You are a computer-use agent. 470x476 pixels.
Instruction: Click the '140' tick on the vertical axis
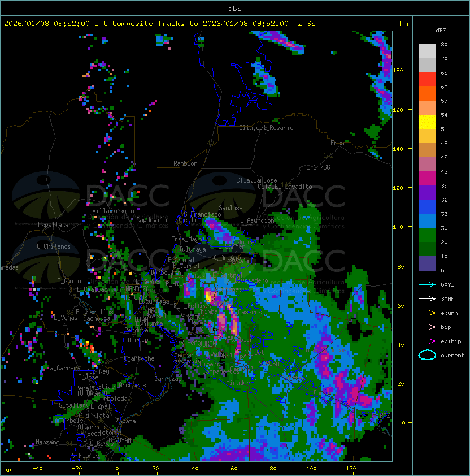click(398, 149)
